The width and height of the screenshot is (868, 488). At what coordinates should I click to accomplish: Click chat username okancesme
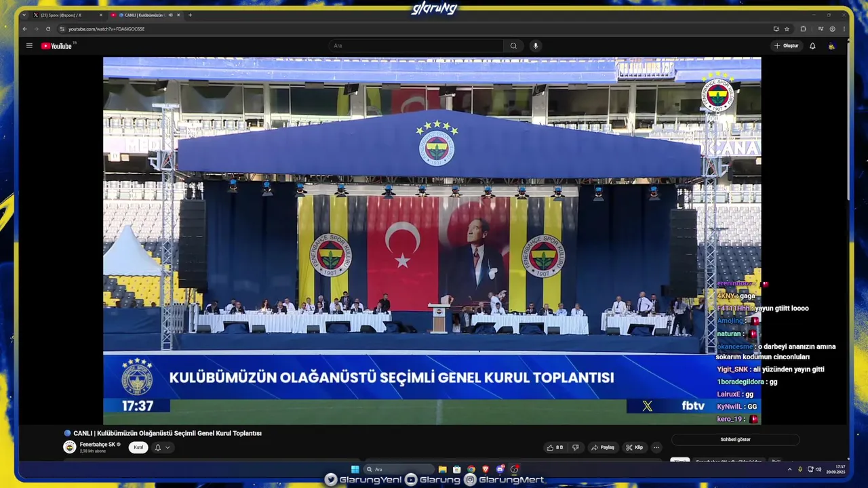click(x=735, y=346)
